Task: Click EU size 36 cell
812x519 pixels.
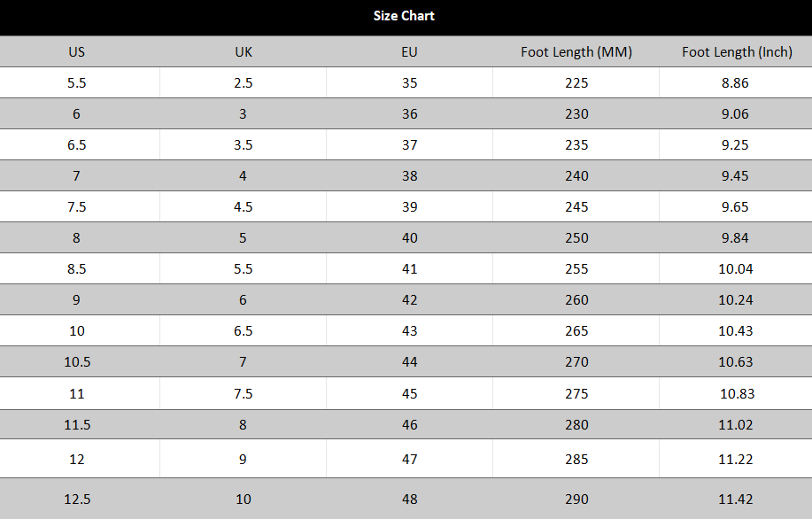Action: pyautogui.click(x=409, y=113)
